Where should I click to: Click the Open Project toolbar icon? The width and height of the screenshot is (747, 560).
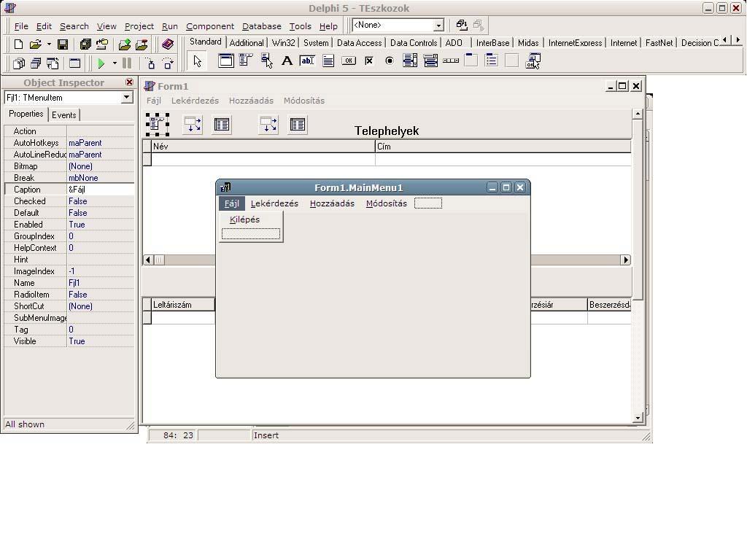(x=102, y=44)
